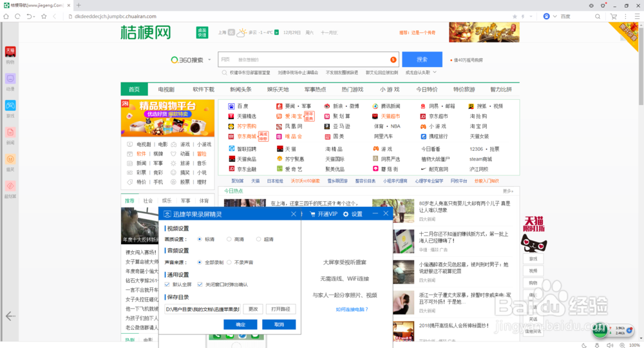Click the 更多» link in 今日热点
Screen dimensions: 644x348
click(507, 191)
